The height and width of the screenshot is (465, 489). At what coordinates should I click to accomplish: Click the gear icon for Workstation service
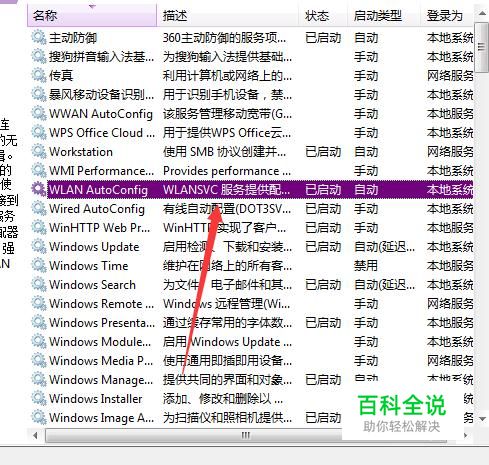(x=39, y=151)
